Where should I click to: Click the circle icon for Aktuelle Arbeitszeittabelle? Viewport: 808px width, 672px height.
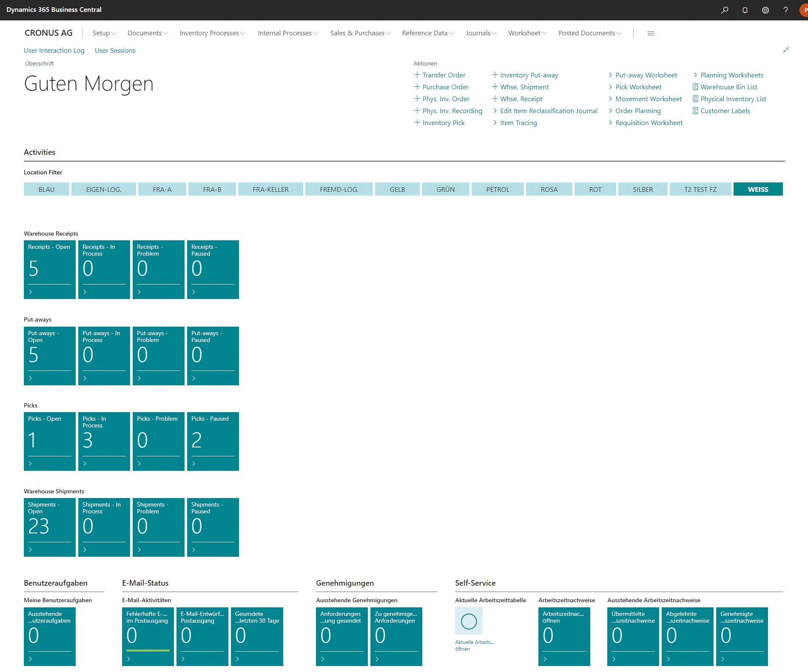point(469,621)
